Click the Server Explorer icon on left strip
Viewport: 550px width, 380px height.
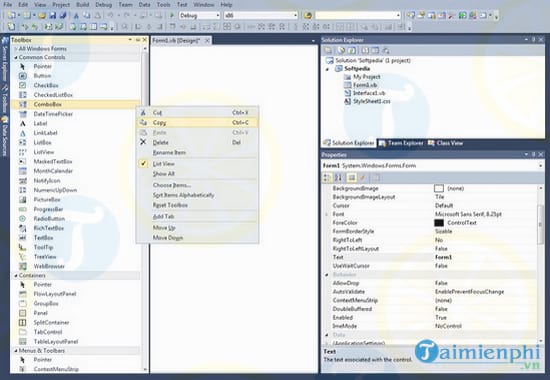click(5, 41)
